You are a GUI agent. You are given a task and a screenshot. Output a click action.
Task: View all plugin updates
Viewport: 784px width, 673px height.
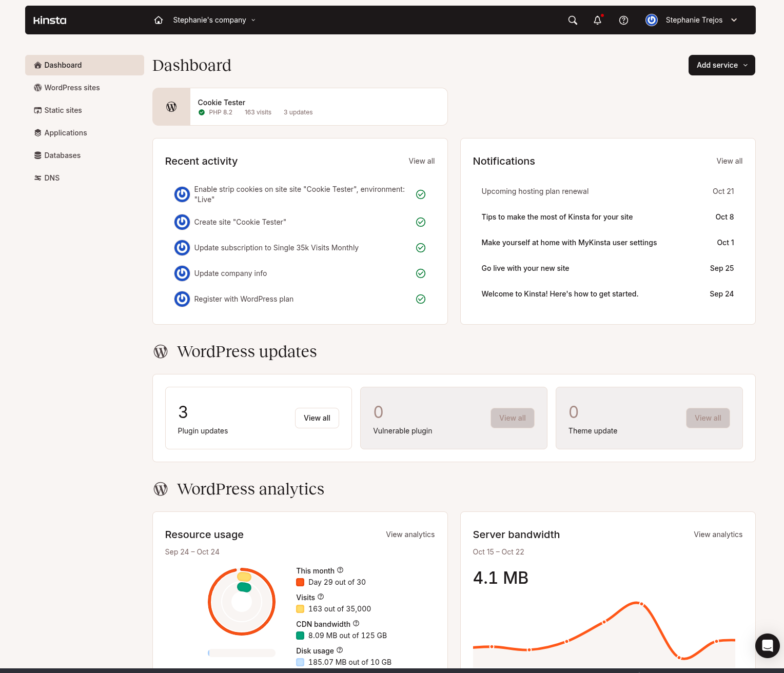click(317, 418)
